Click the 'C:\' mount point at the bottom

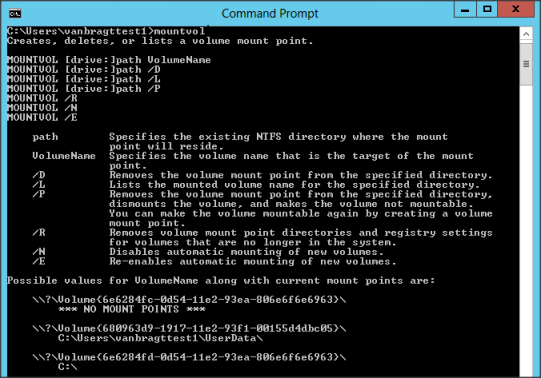point(68,367)
